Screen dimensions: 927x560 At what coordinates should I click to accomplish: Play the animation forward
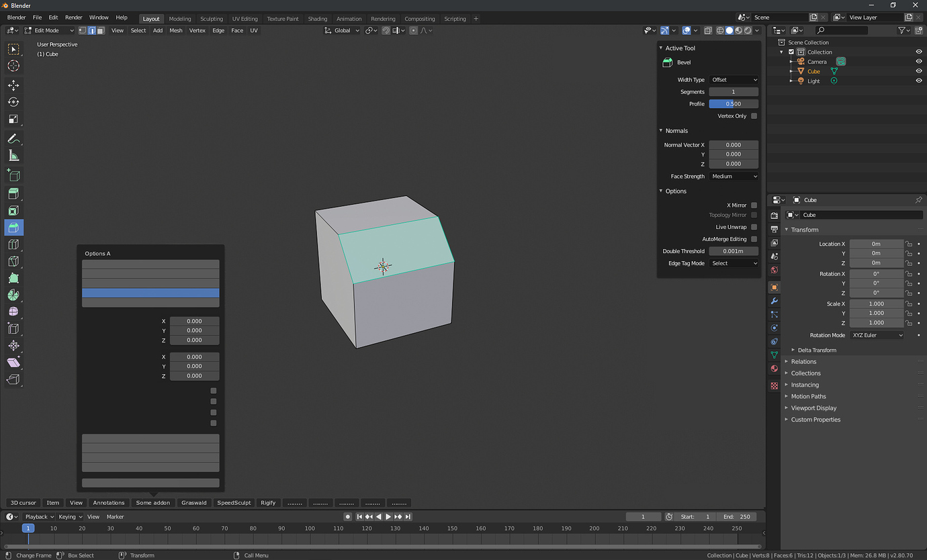(388, 517)
